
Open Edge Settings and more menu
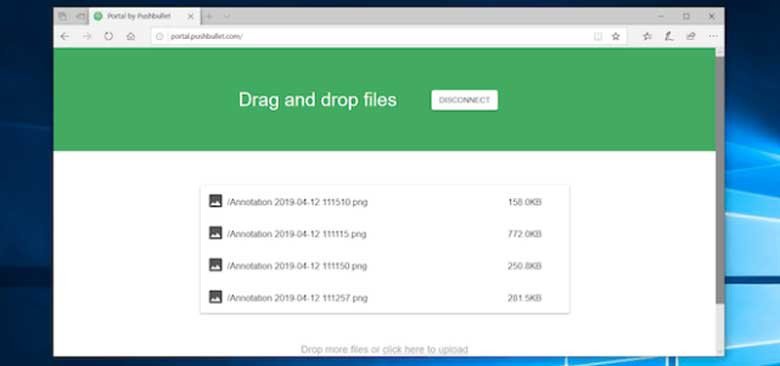tap(713, 36)
